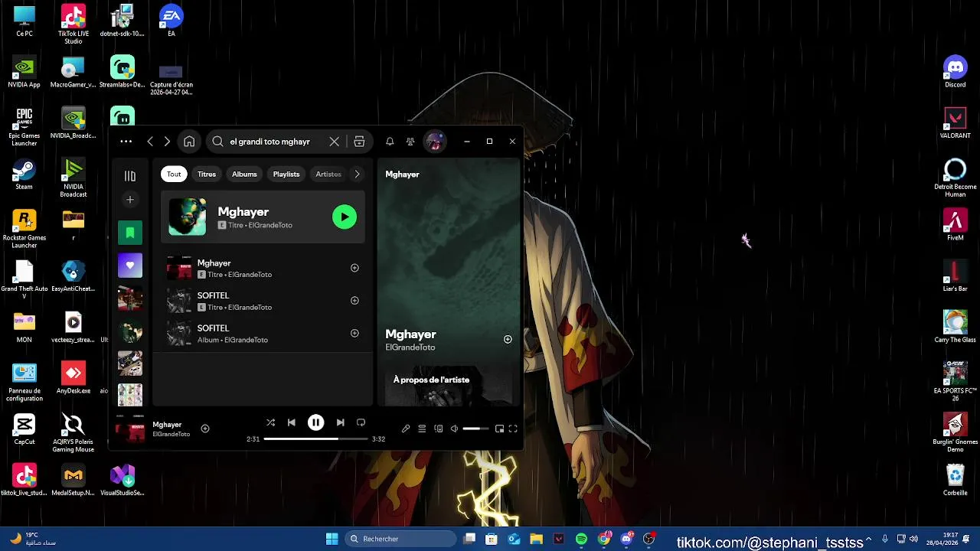
Task: Open the Browse icon in search bar
Action: coord(359,142)
